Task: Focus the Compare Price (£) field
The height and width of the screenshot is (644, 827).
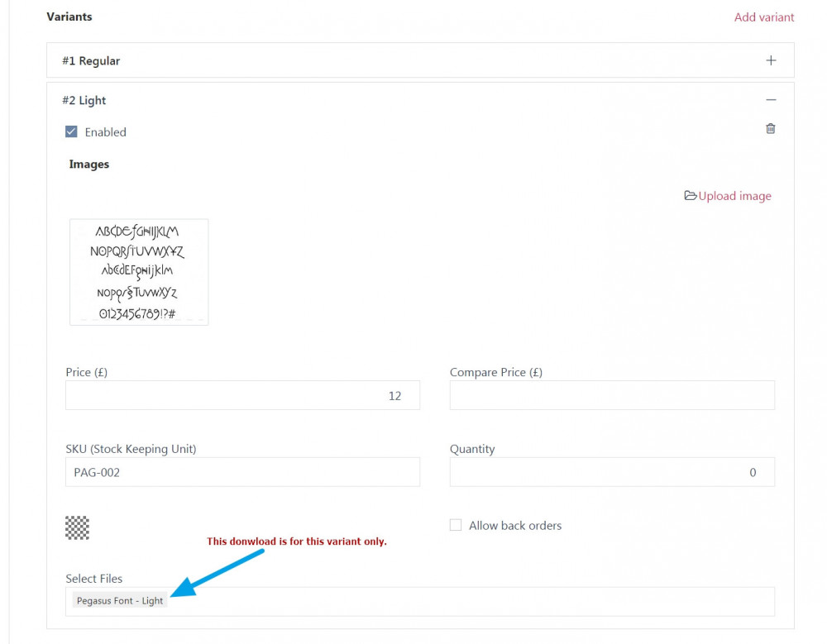Action: pos(612,395)
